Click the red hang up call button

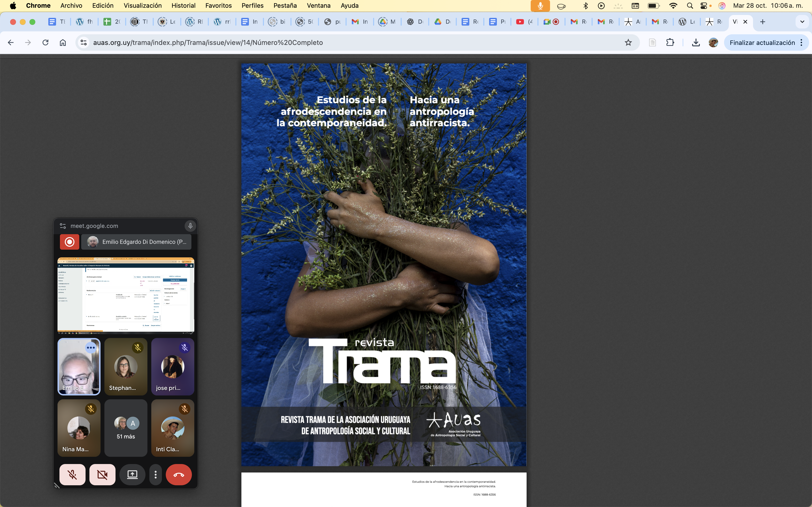[179, 474]
